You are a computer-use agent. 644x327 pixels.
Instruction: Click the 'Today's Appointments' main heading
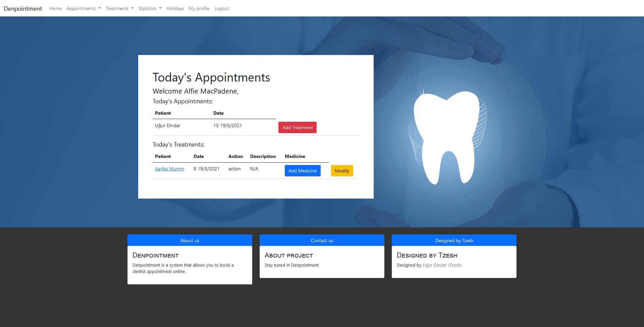[x=211, y=77]
